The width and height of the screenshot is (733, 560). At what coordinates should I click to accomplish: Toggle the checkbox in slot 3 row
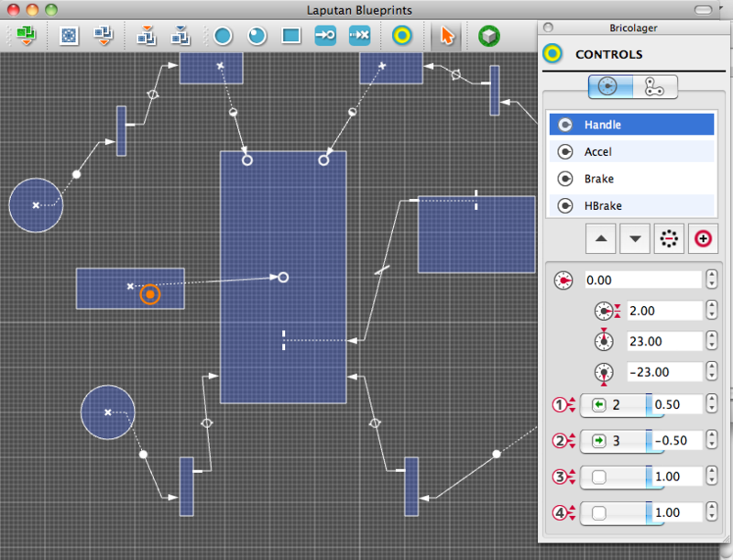599,477
